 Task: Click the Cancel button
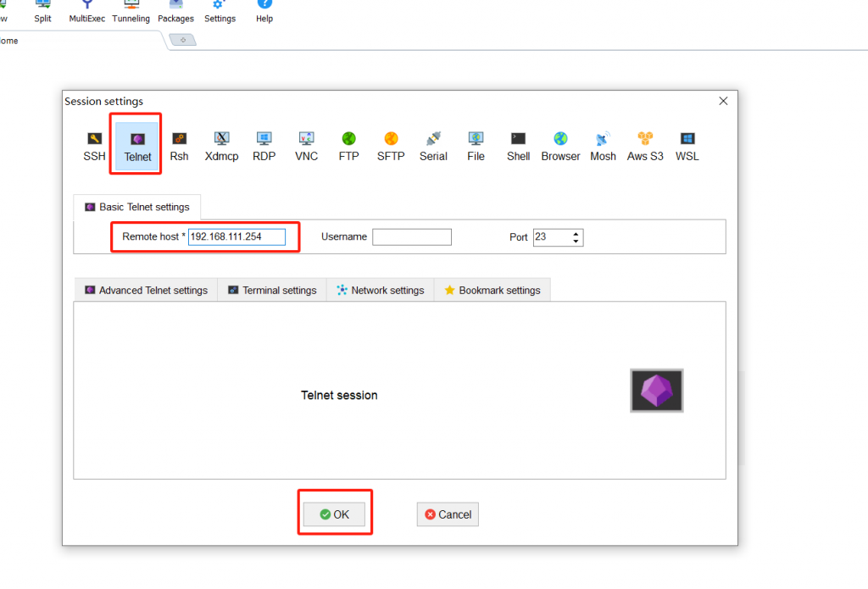pos(448,514)
